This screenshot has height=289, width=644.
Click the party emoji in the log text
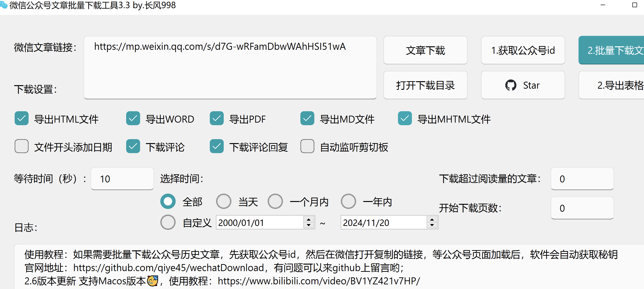click(152, 281)
